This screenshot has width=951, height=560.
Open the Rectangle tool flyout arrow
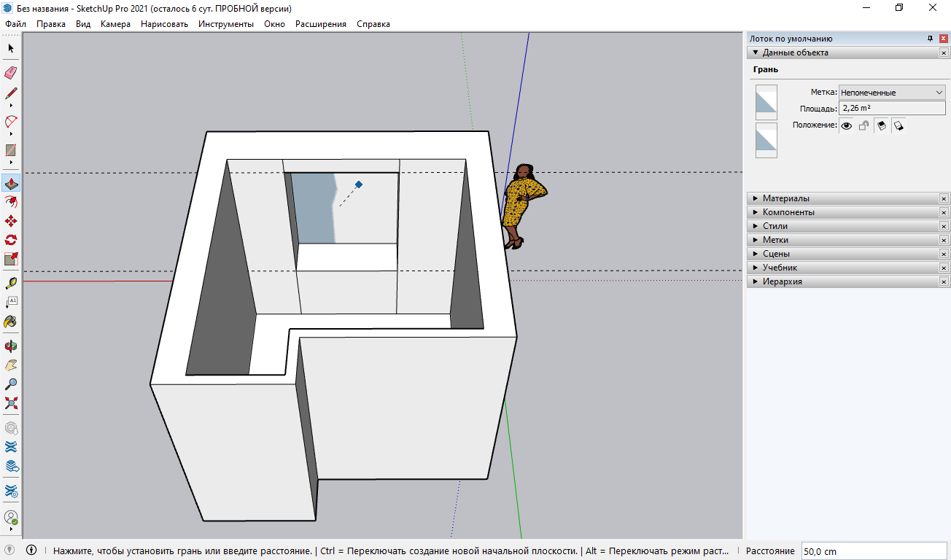click(11, 163)
